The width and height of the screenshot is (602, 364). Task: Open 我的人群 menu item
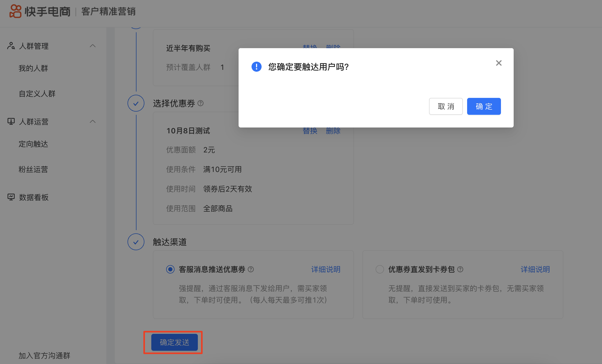33,68
